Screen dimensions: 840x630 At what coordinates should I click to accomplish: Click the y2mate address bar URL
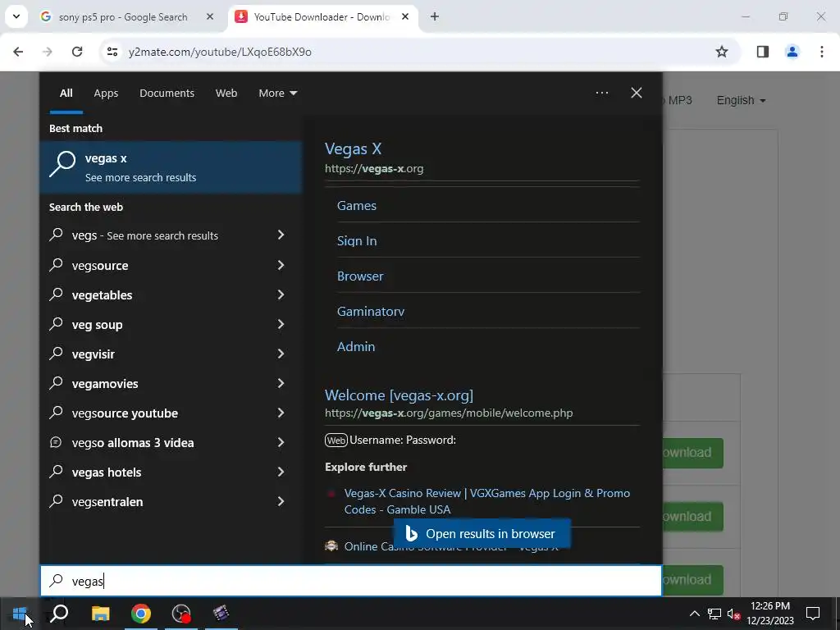coord(220,52)
